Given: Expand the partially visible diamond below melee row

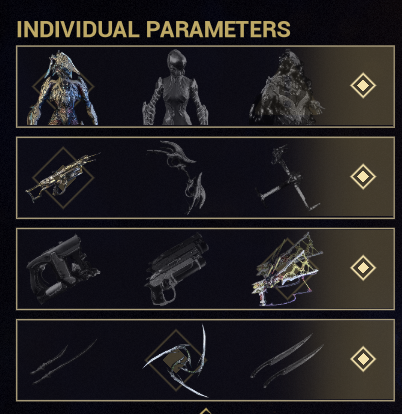Looking at the screenshot, I should pos(206,411).
